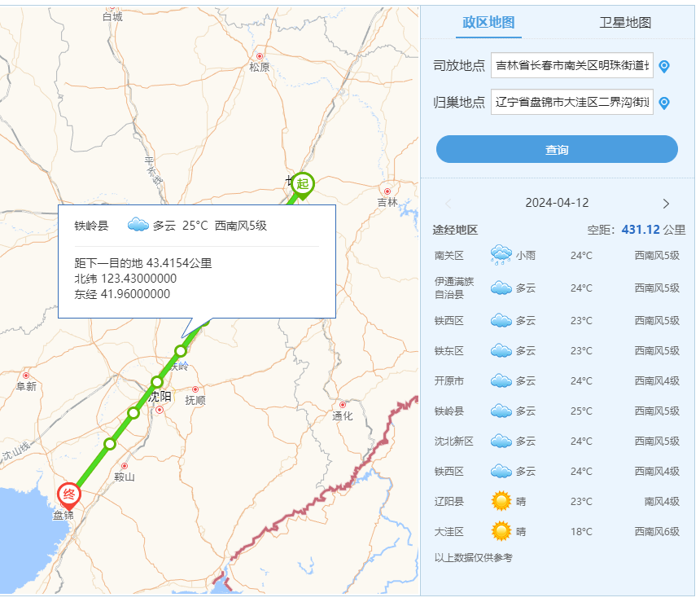Click the cloud icon in 开原市 row

click(501, 381)
